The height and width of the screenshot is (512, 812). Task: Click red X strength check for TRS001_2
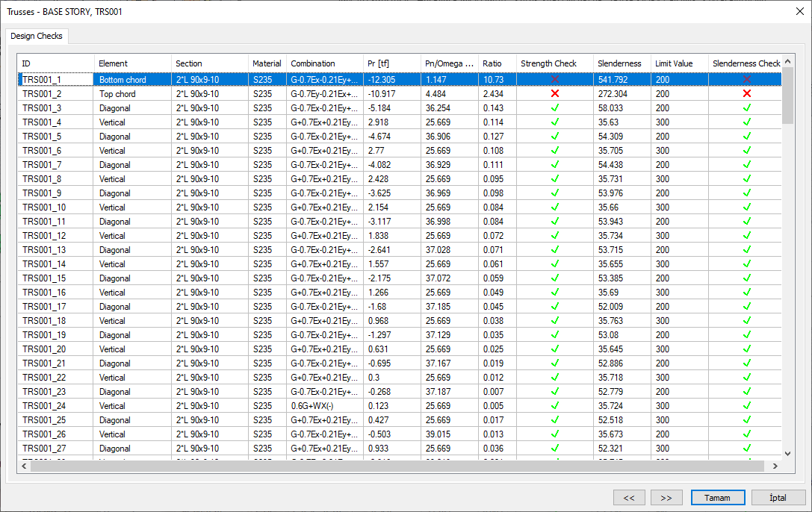tap(555, 94)
